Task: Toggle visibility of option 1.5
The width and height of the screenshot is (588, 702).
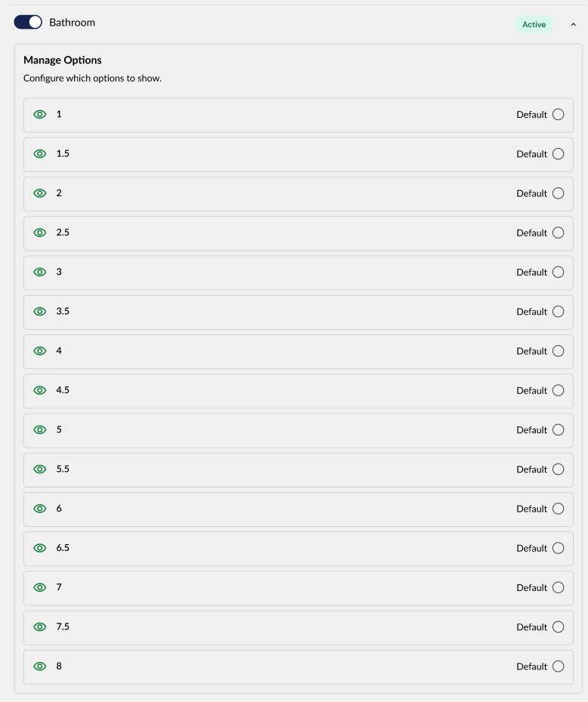Action: click(40, 154)
